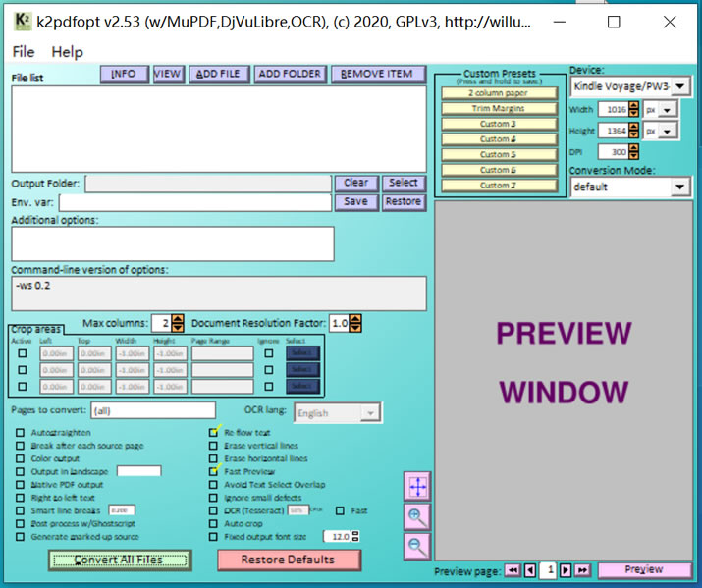Click the zoom out magnifier icon
The height and width of the screenshot is (588, 702).
click(x=417, y=547)
